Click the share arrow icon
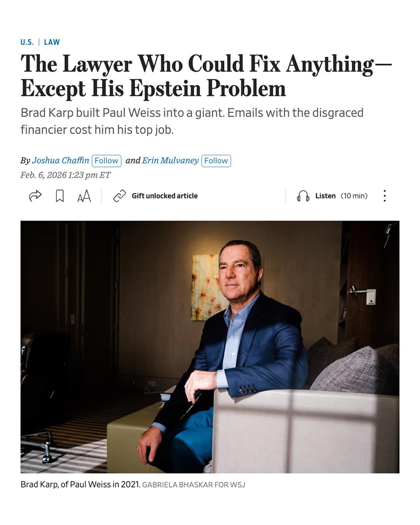420x525 pixels. tap(35, 196)
